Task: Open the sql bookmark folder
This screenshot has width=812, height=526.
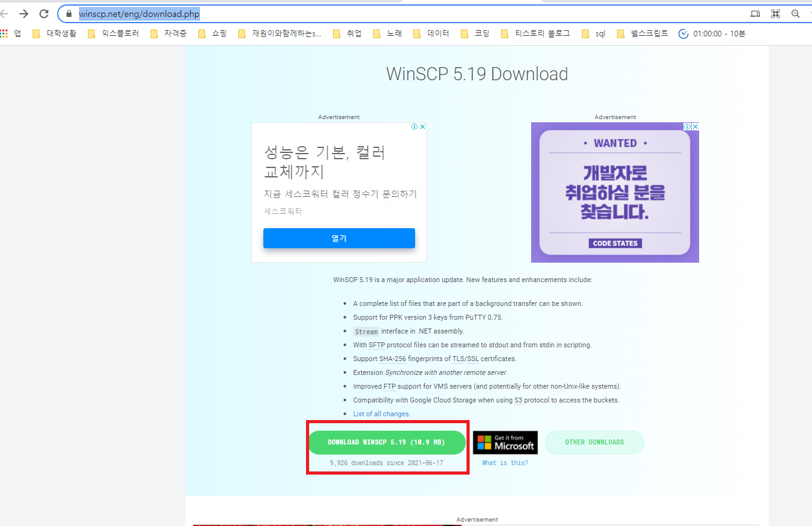Action: pyautogui.click(x=594, y=34)
